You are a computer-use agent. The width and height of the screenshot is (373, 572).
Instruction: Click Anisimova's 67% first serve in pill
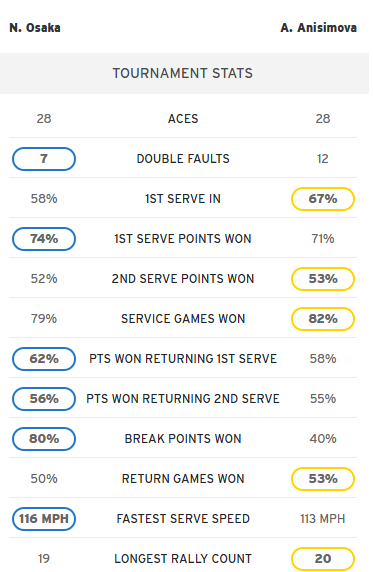(323, 199)
